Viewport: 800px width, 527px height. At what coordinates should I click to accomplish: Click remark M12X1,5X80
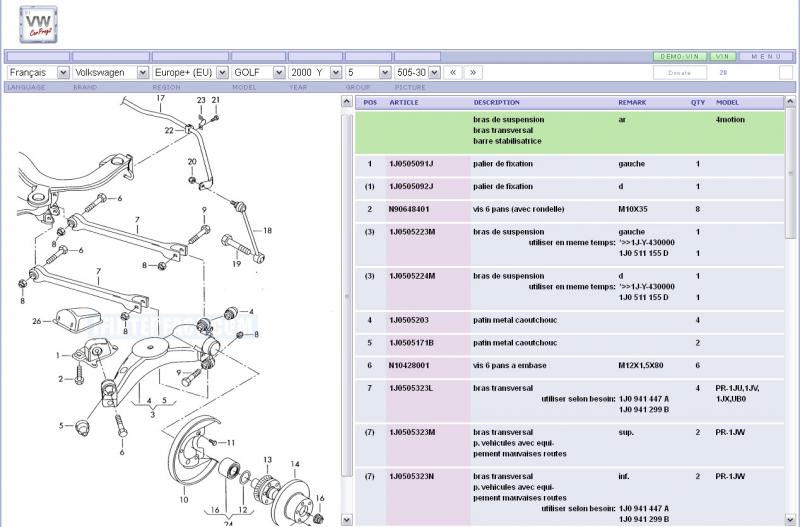(640, 365)
